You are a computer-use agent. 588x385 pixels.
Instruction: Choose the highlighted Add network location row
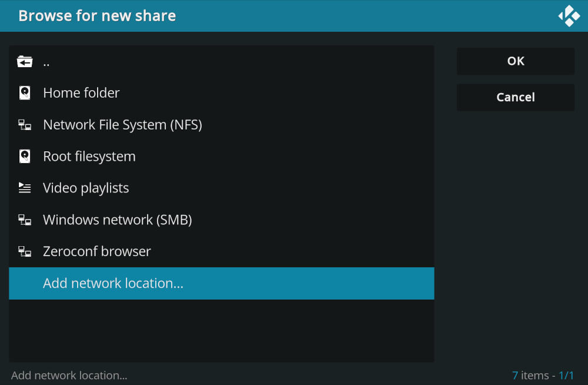point(221,283)
